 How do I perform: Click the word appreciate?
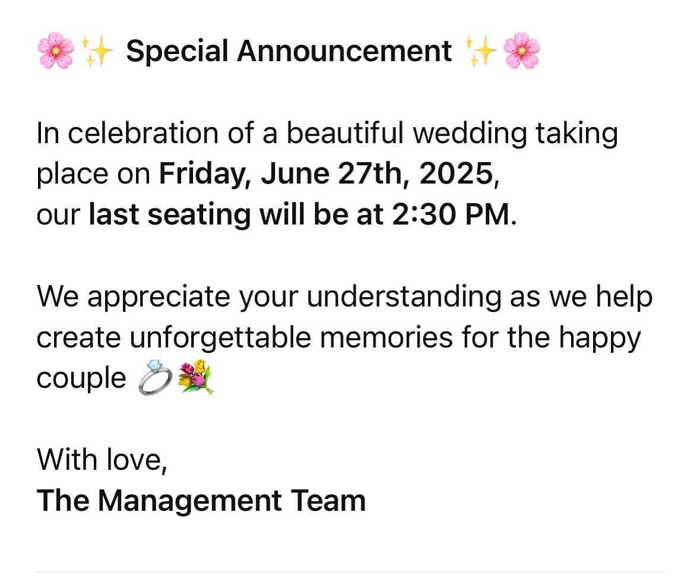pos(159,297)
